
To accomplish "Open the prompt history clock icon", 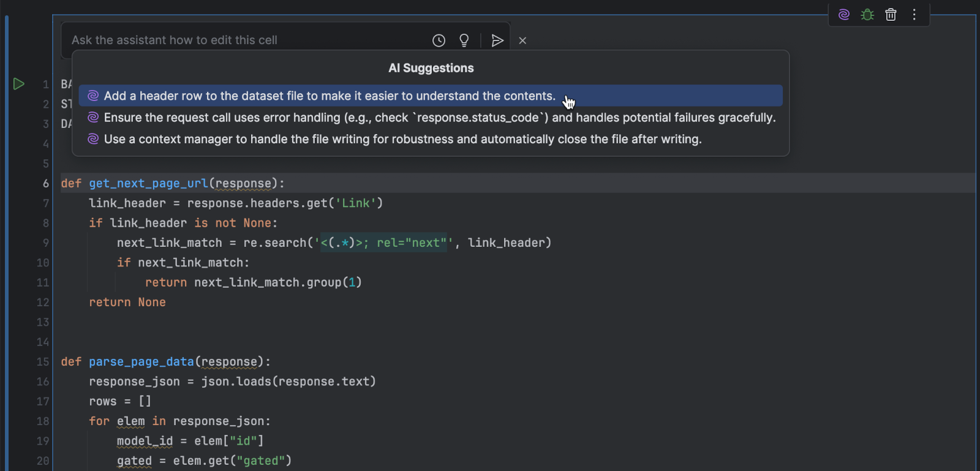I will (439, 40).
